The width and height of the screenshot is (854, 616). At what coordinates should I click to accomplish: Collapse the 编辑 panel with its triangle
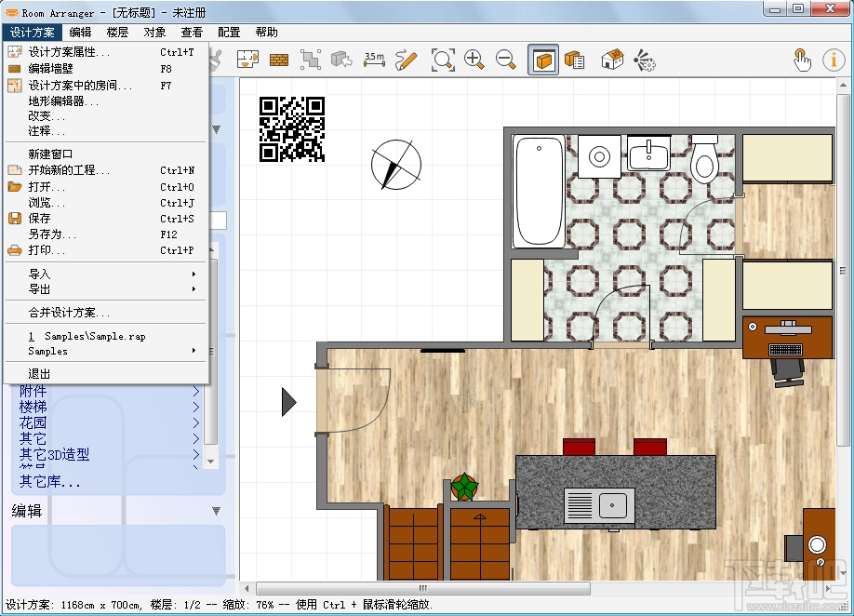pos(216,511)
